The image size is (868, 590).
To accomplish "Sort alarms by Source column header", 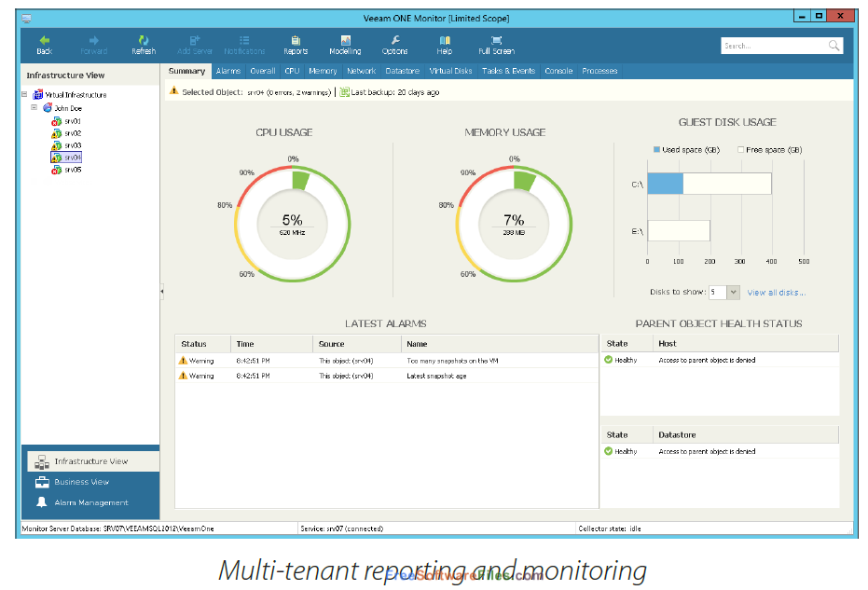I will click(x=357, y=344).
